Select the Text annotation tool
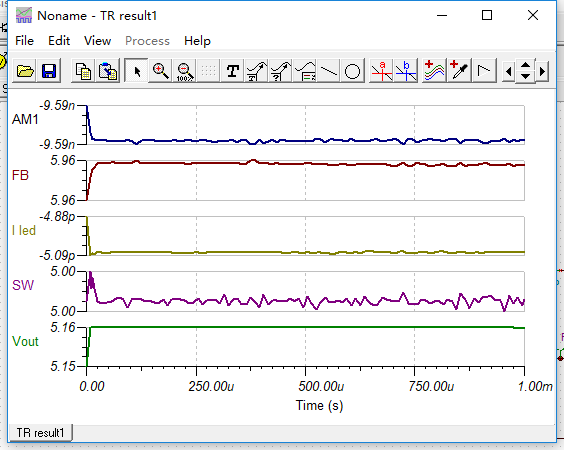Screen dimensions: 564x450 pyautogui.click(x=233, y=71)
